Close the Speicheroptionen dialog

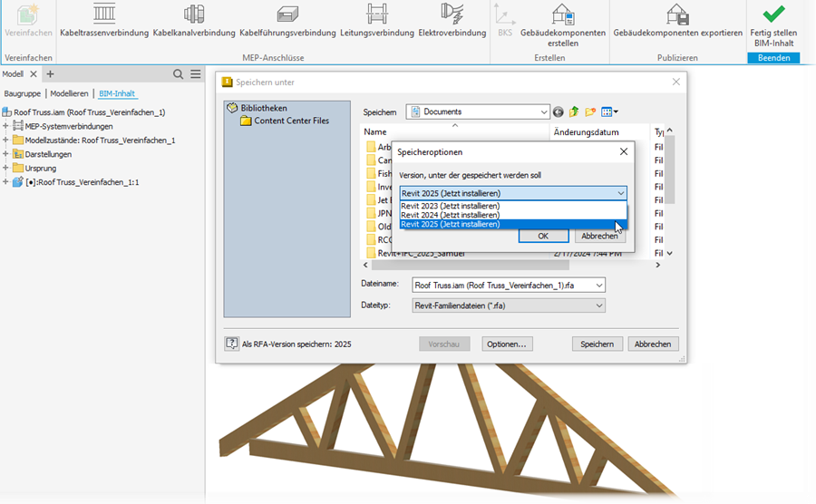pyautogui.click(x=624, y=151)
